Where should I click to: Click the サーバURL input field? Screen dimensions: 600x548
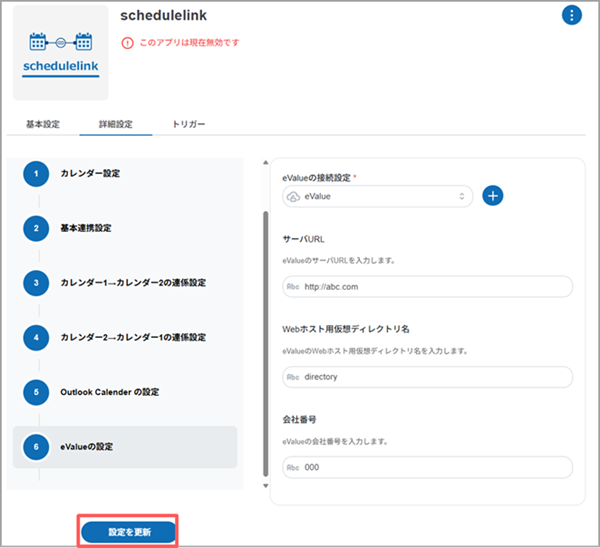(427, 287)
